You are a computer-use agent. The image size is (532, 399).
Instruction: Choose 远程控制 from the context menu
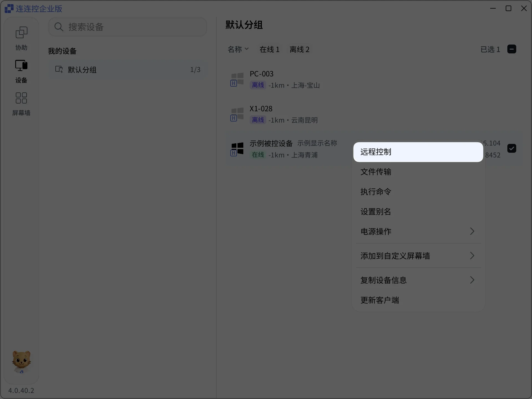(x=418, y=152)
